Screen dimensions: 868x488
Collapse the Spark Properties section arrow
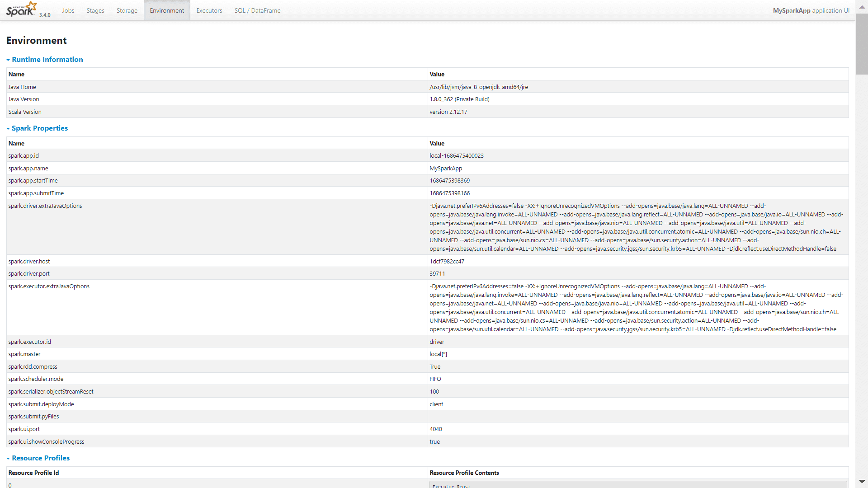pos(8,129)
